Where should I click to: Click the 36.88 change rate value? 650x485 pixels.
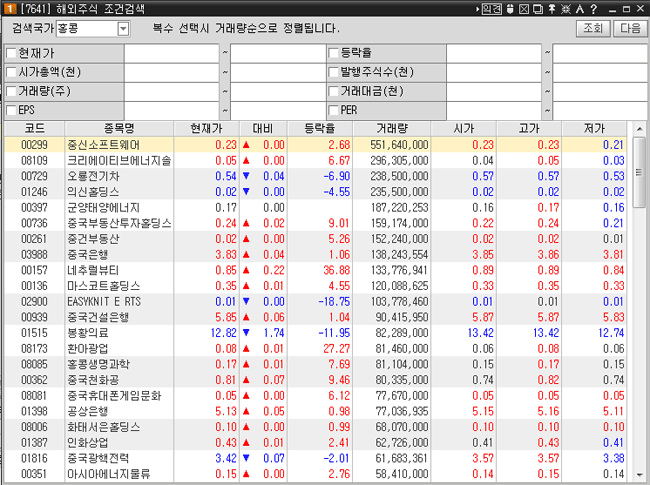[x=337, y=270]
